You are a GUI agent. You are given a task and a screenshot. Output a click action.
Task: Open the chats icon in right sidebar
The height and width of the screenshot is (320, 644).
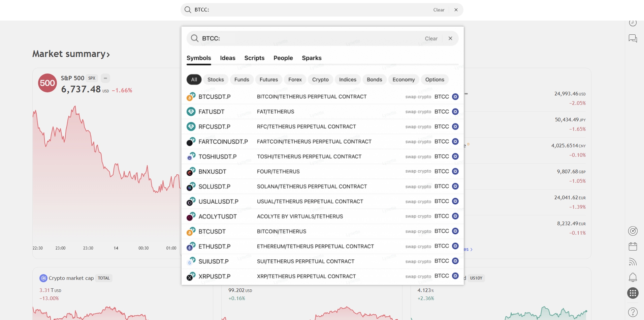click(x=633, y=38)
